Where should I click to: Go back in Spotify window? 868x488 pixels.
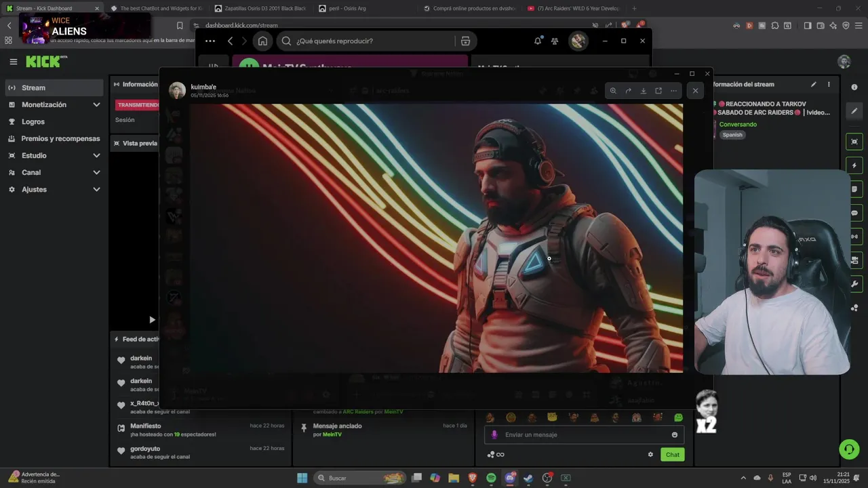click(230, 41)
